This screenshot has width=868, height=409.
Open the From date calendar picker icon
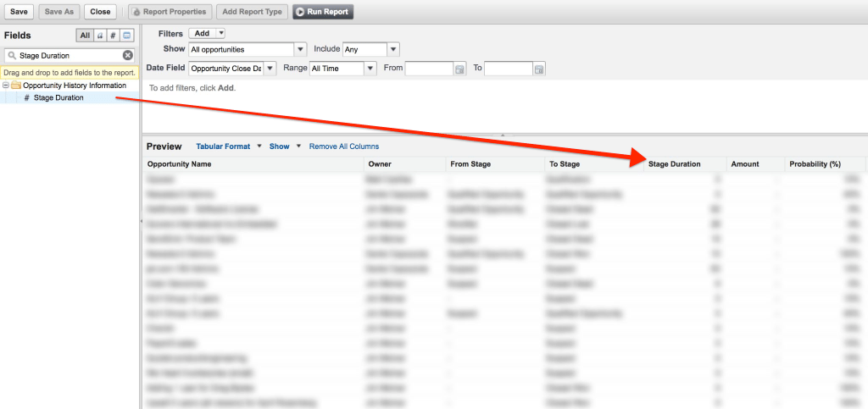(x=459, y=69)
